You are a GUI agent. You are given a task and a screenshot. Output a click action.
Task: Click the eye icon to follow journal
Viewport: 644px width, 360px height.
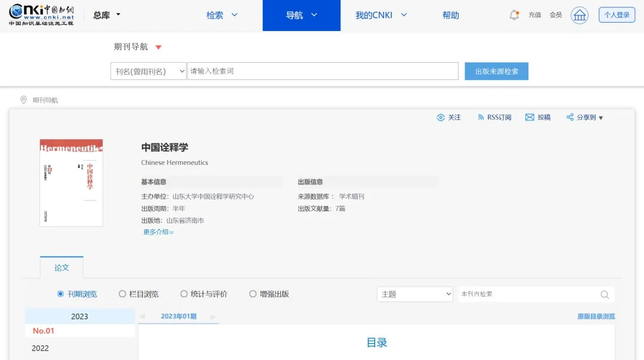(x=441, y=118)
